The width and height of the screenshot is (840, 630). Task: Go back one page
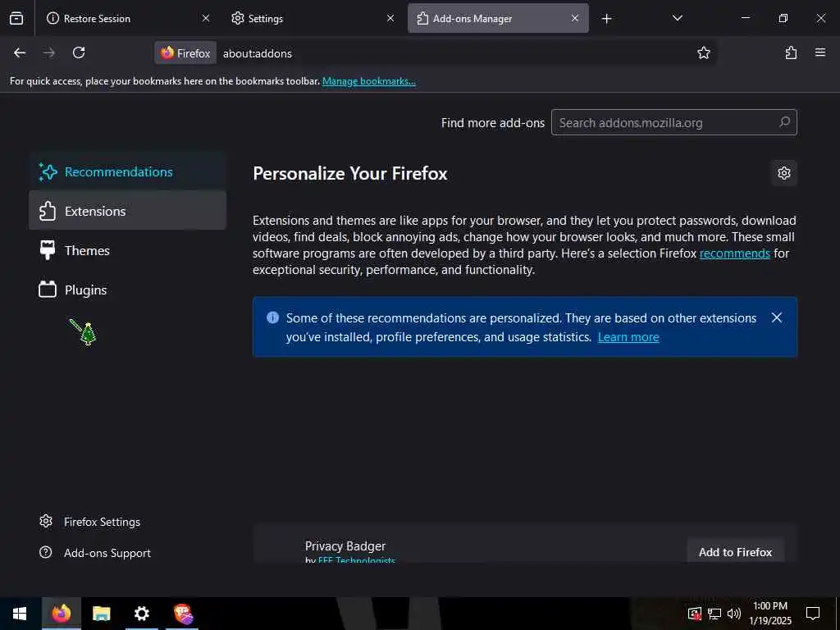click(20, 52)
